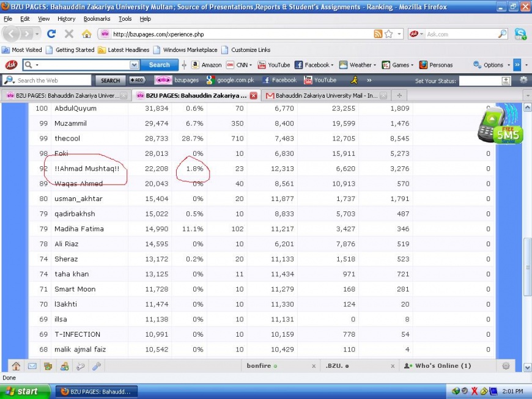
Task: Bookmark this page with the star icon
Action: pos(389,34)
